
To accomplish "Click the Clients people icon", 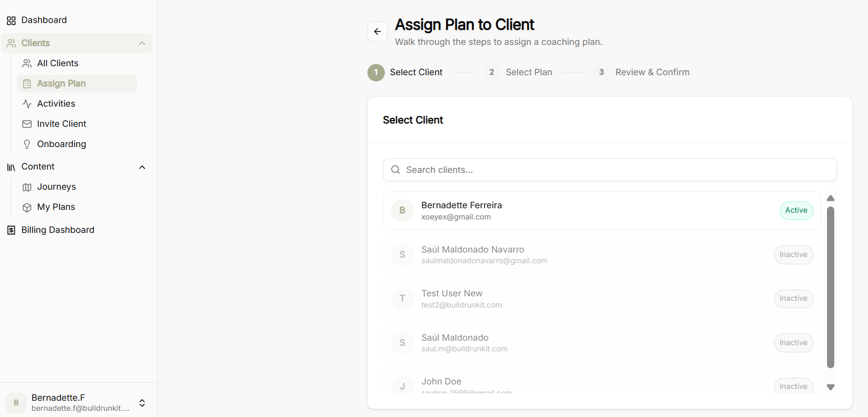I will (11, 43).
